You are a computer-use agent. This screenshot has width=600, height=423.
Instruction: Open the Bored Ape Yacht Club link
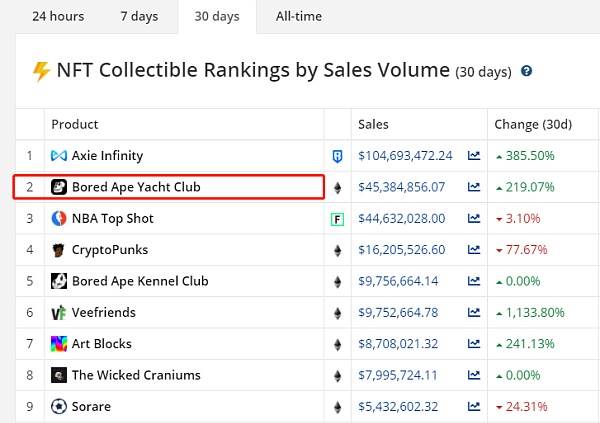(136, 187)
